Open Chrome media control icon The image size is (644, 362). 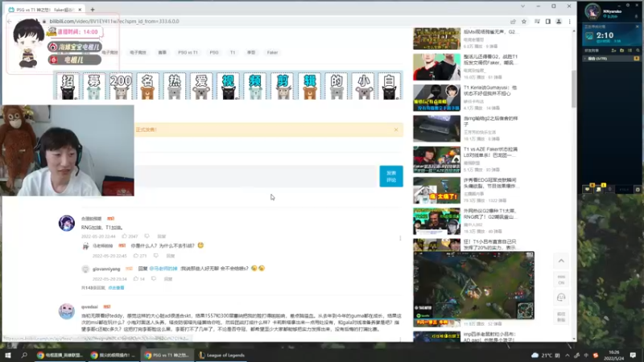(537, 22)
